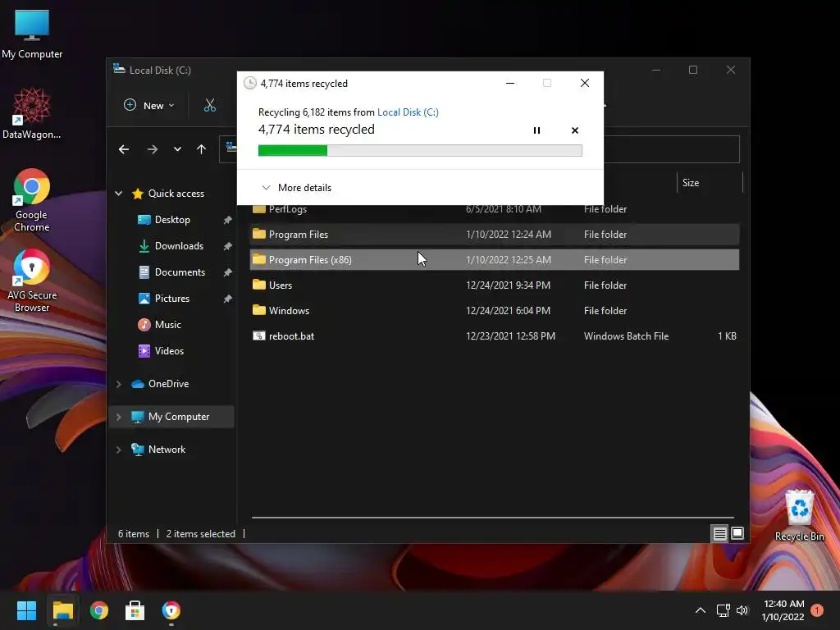Go up one folder level

201,149
